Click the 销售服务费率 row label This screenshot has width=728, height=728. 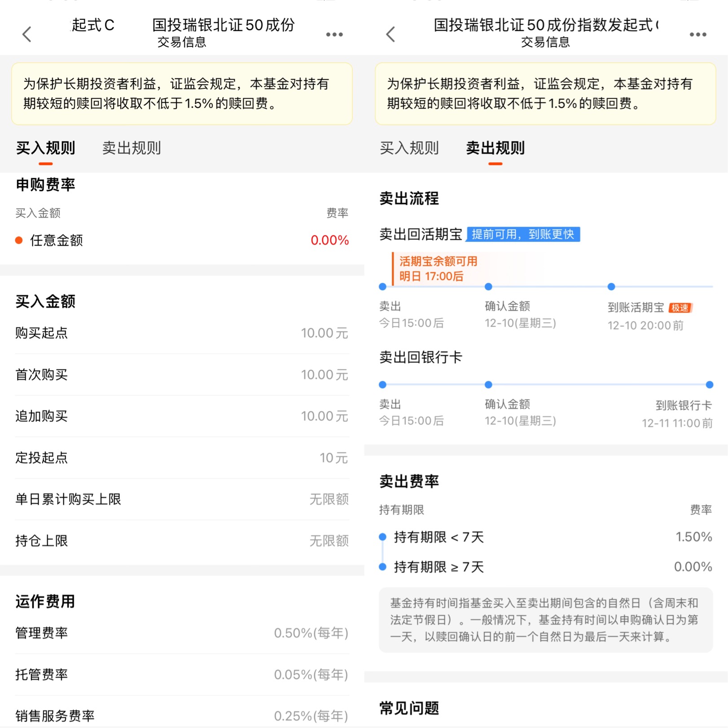point(55,716)
